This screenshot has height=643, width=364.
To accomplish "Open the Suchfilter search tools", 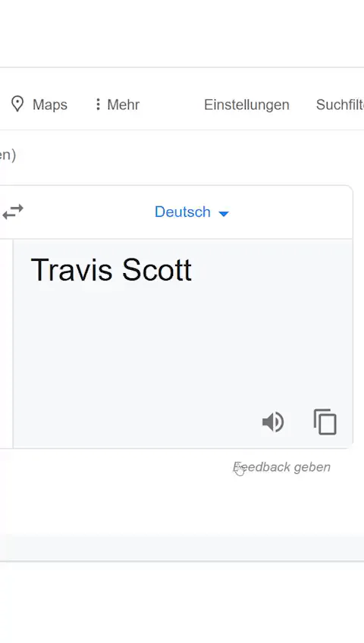I will (340, 105).
